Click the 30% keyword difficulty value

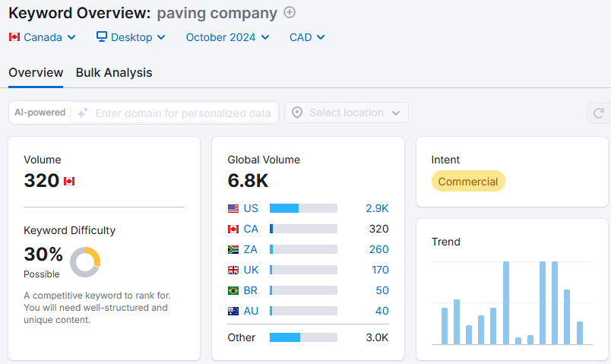tap(43, 254)
